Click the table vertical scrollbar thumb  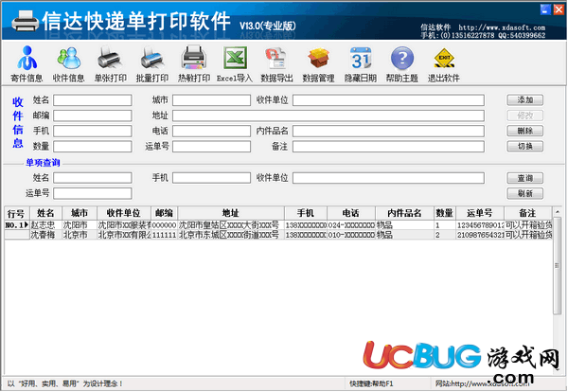coord(558,265)
